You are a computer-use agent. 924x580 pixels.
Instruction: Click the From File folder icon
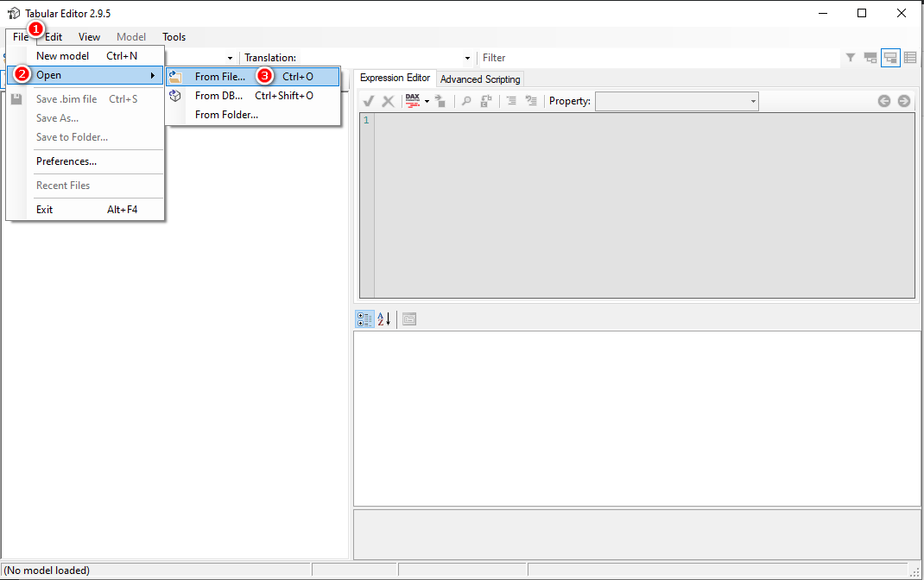(x=175, y=77)
